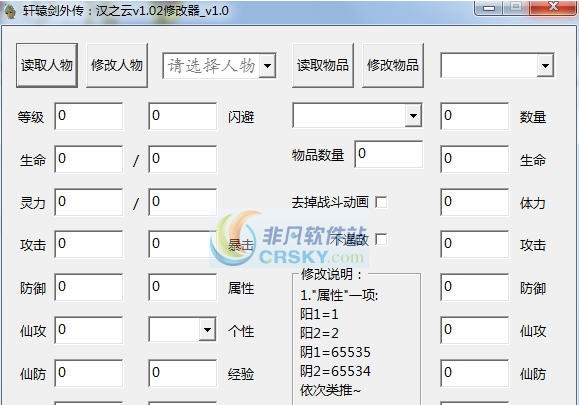The image size is (579, 405).
Task: Click the 读取人物 button
Action: tap(47, 65)
